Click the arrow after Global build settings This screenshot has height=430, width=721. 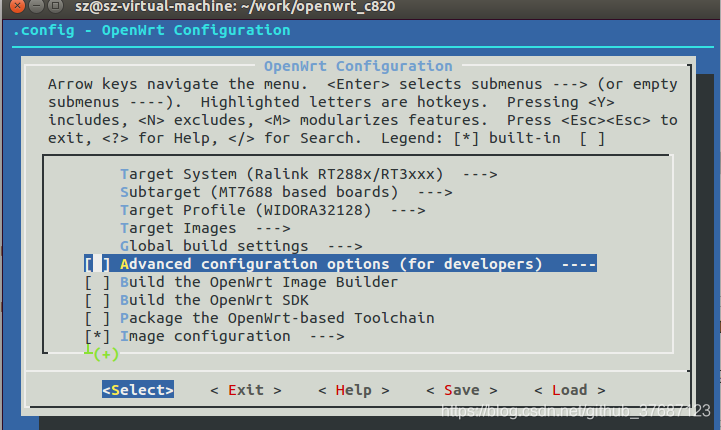click(345, 247)
